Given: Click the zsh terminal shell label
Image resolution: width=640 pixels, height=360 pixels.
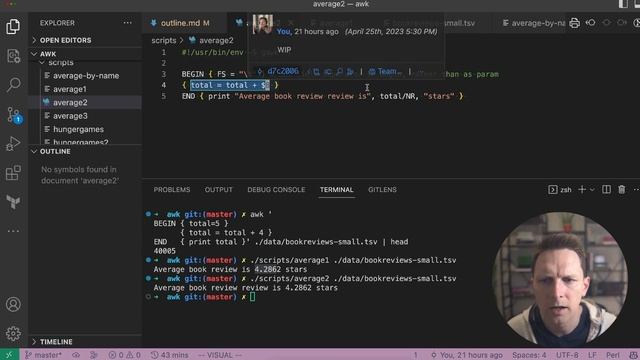Looking at the screenshot, I should point(565,190).
